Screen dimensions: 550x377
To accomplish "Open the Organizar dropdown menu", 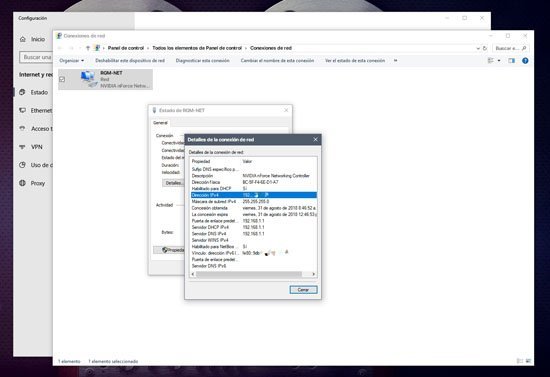I will (x=72, y=61).
